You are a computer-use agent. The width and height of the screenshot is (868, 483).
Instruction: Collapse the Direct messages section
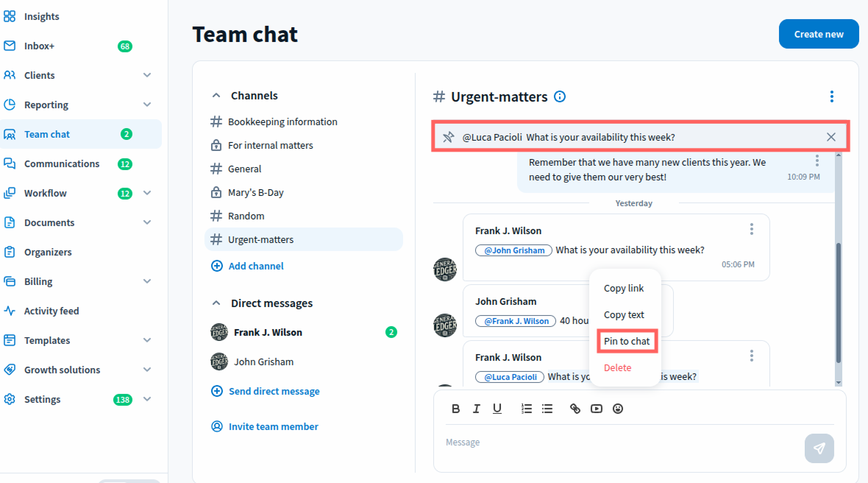pyautogui.click(x=216, y=303)
